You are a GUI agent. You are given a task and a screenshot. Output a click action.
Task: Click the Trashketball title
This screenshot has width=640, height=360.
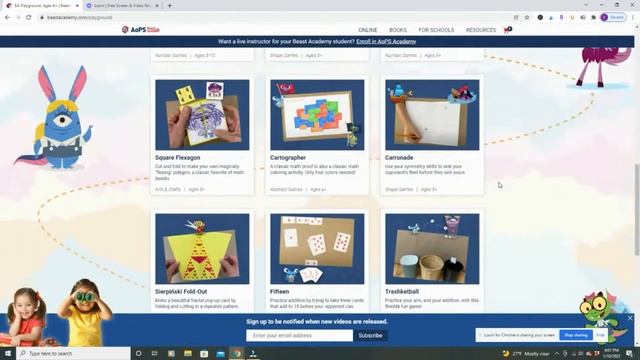402,291
